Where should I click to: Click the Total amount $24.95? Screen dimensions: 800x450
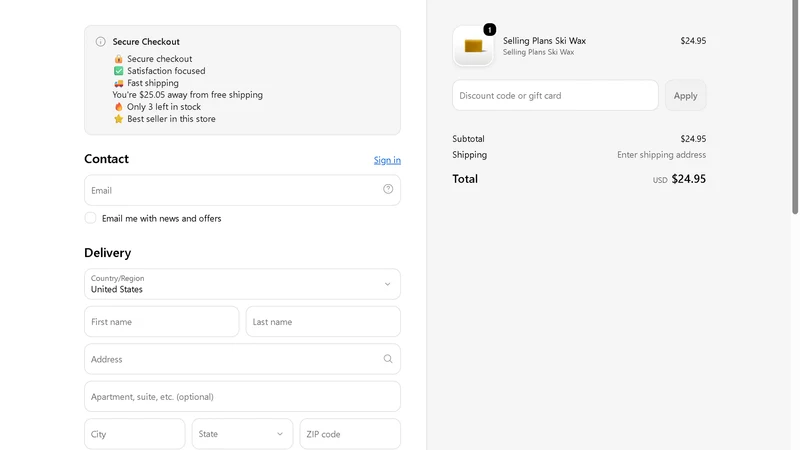(689, 179)
